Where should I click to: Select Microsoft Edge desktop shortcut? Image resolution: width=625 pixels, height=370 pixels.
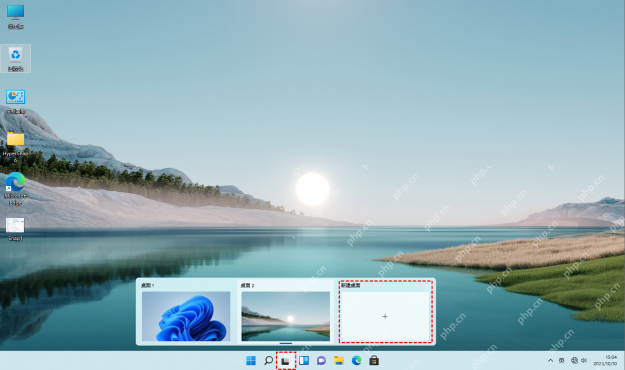16,189
